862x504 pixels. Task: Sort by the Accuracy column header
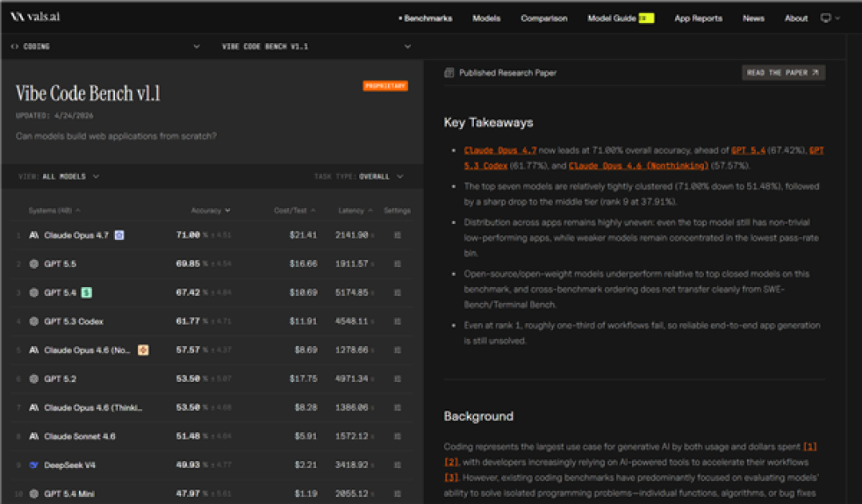[x=211, y=211]
